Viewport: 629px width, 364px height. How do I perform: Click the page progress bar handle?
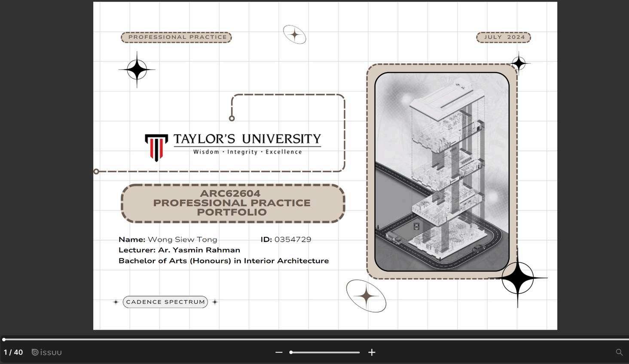(x=4, y=340)
